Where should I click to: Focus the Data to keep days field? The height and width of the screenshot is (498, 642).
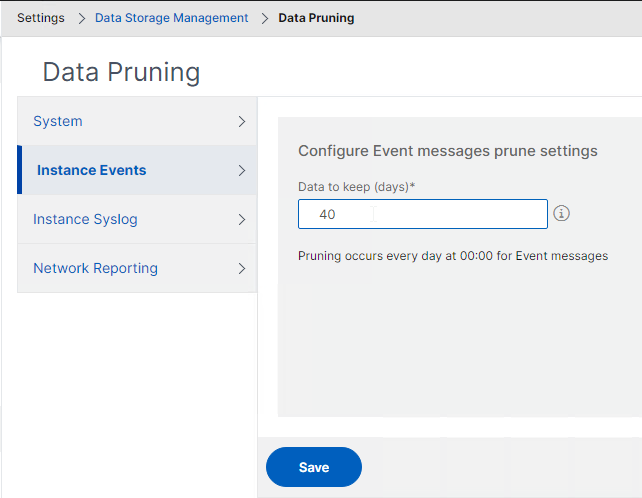point(423,214)
